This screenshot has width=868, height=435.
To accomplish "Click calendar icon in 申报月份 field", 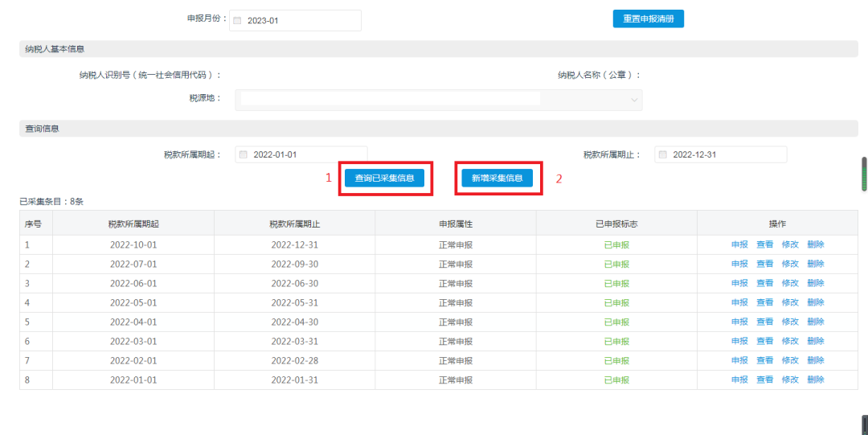I will tap(237, 20).
